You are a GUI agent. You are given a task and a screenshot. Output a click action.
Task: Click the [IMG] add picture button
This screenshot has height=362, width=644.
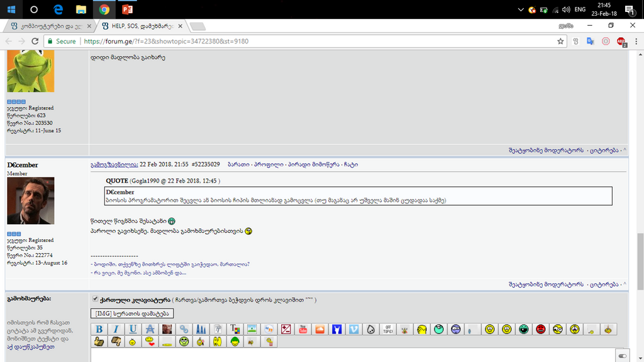click(x=132, y=314)
